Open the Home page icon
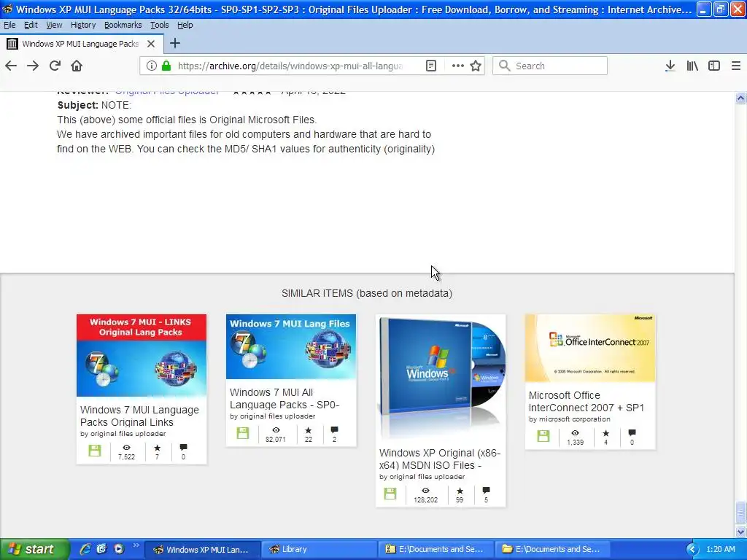The height and width of the screenshot is (560, 747). point(77,66)
